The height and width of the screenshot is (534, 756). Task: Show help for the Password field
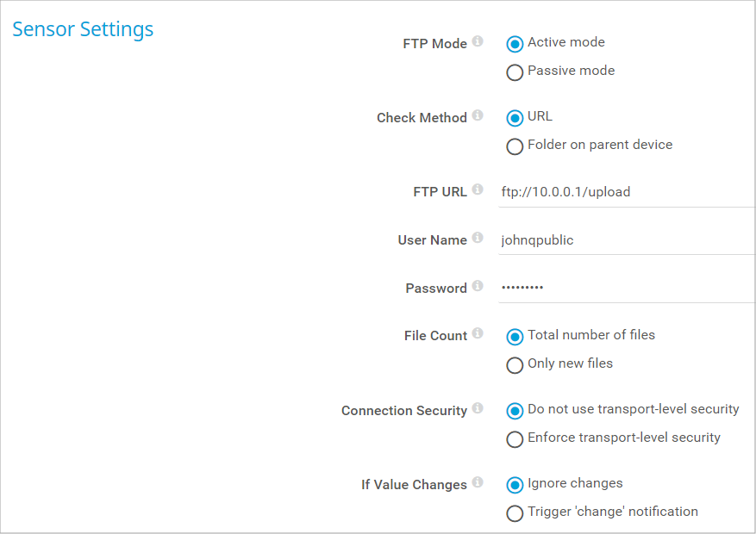click(478, 286)
